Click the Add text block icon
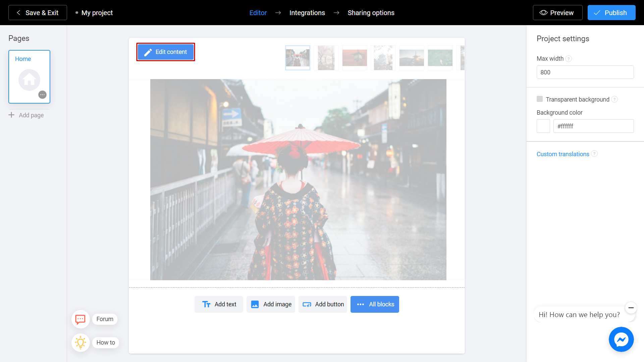 (206, 304)
